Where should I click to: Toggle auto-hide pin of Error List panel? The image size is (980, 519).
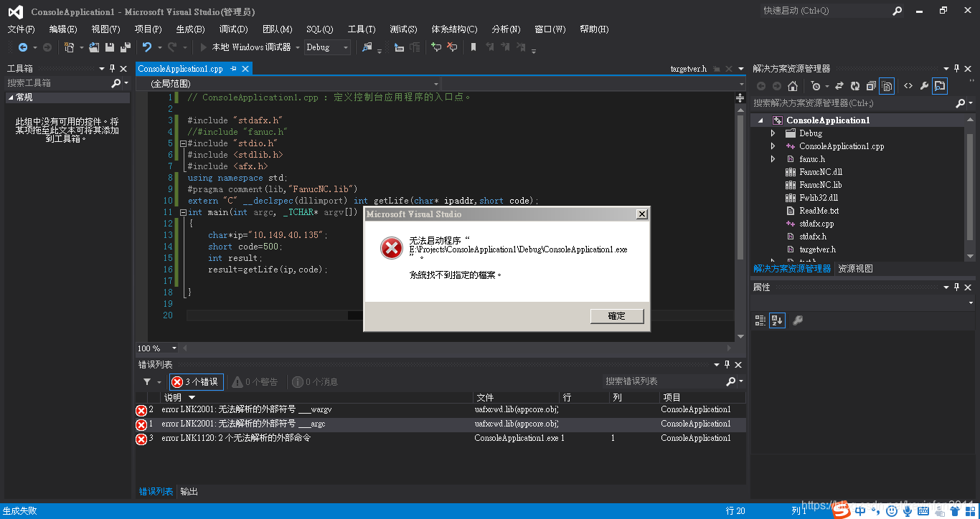[727, 365]
